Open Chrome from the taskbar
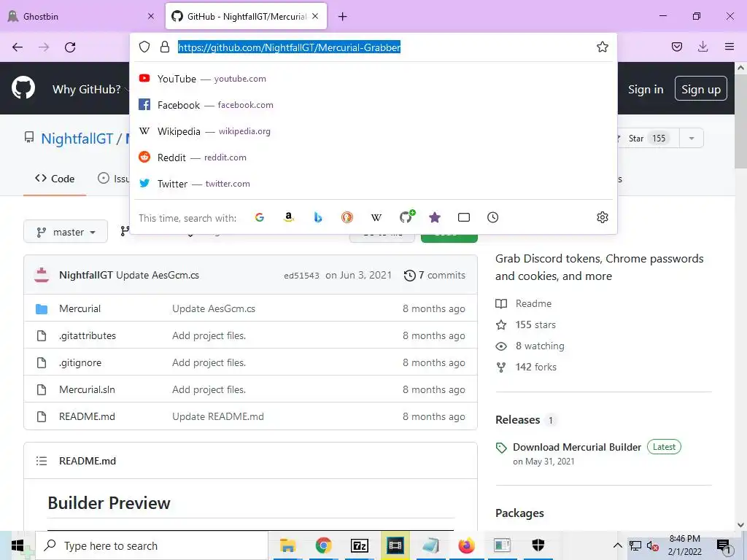747x560 pixels. [323, 545]
